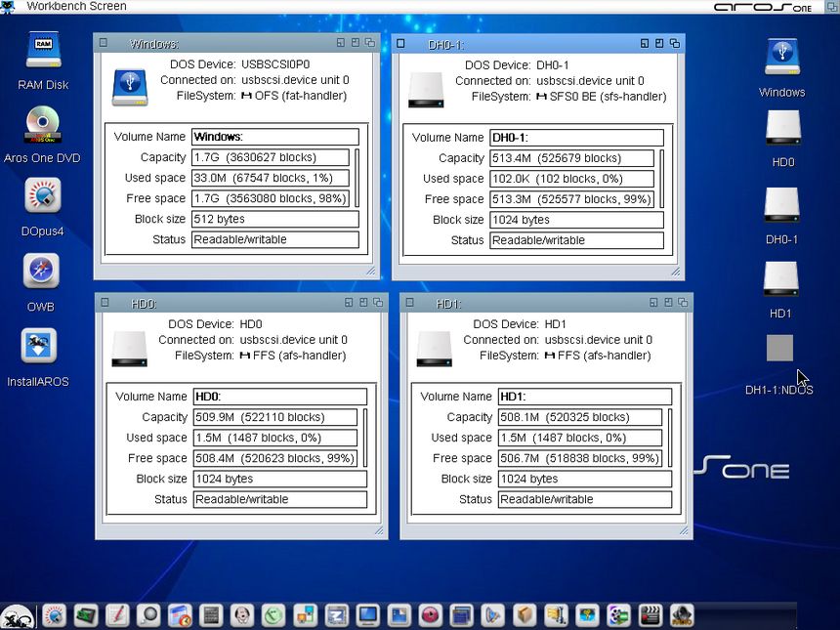Launch the clapperboard video icon in dock
Screen dimensions: 840x630
coord(650,615)
